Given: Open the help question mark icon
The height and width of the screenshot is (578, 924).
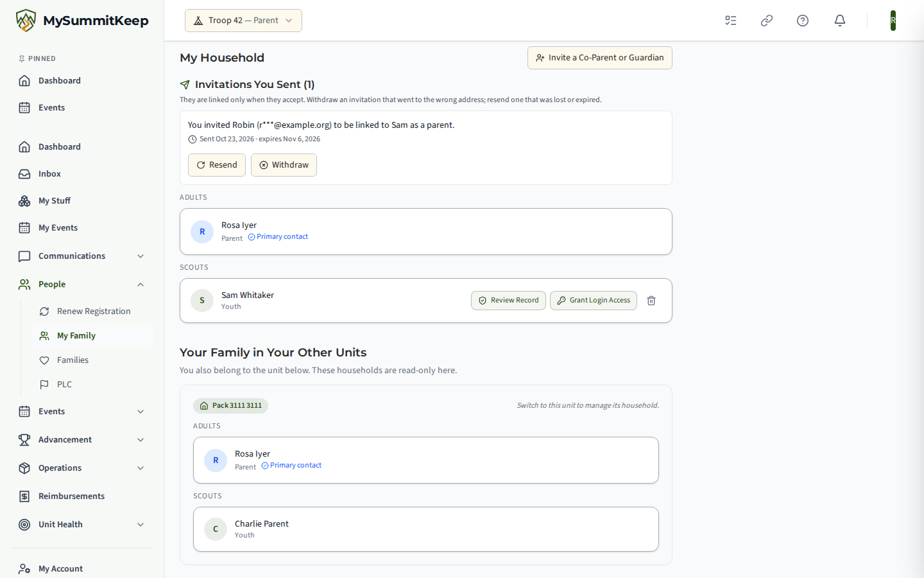Looking at the screenshot, I should [x=803, y=21].
